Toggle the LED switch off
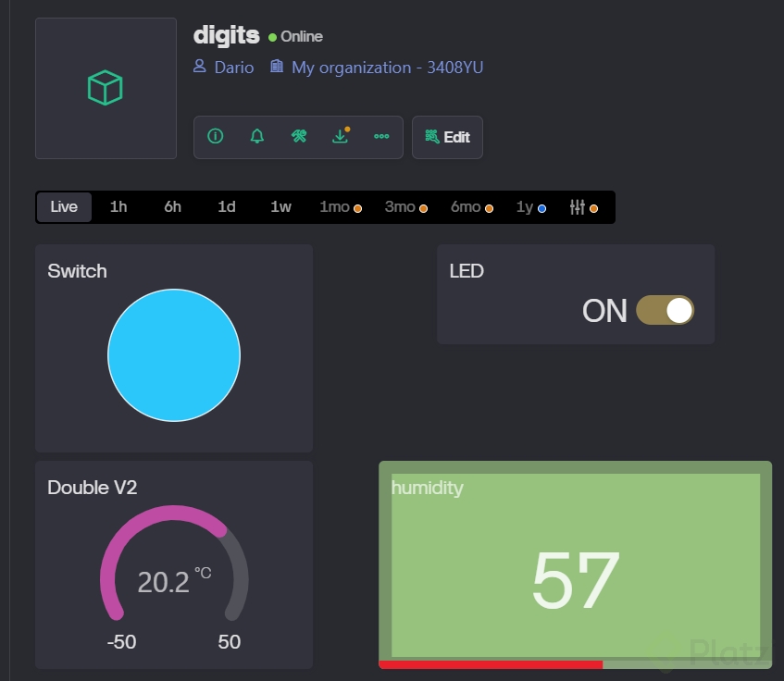 tap(665, 310)
